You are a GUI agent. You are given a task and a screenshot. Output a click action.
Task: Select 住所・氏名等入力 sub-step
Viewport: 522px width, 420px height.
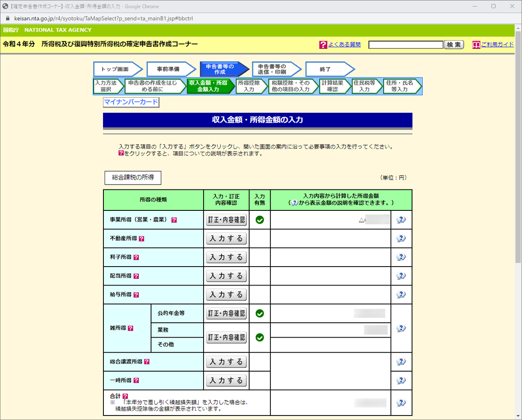402,86
